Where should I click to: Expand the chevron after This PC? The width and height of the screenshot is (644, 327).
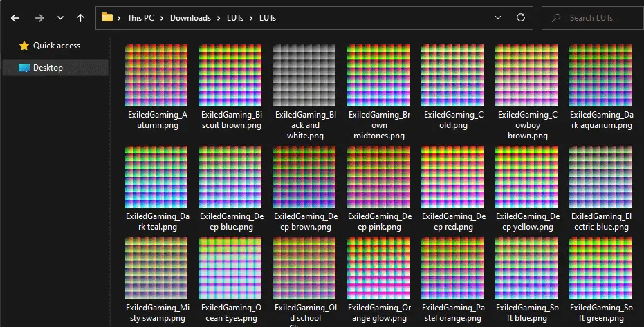coord(162,18)
